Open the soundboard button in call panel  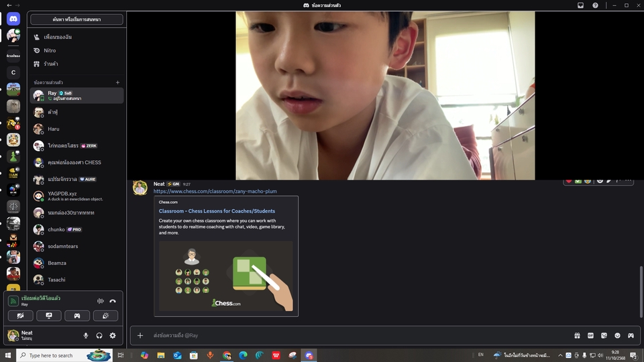(105, 316)
